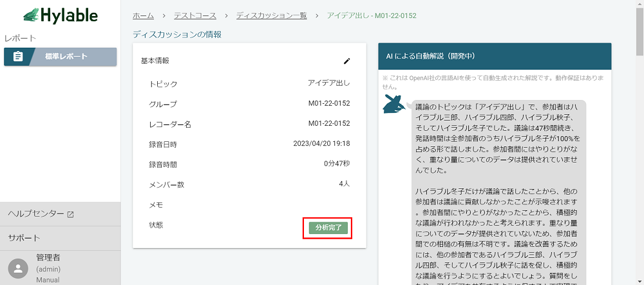The width and height of the screenshot is (644, 285).
Task: Open the ヘルプセンター link
Action: [36, 214]
